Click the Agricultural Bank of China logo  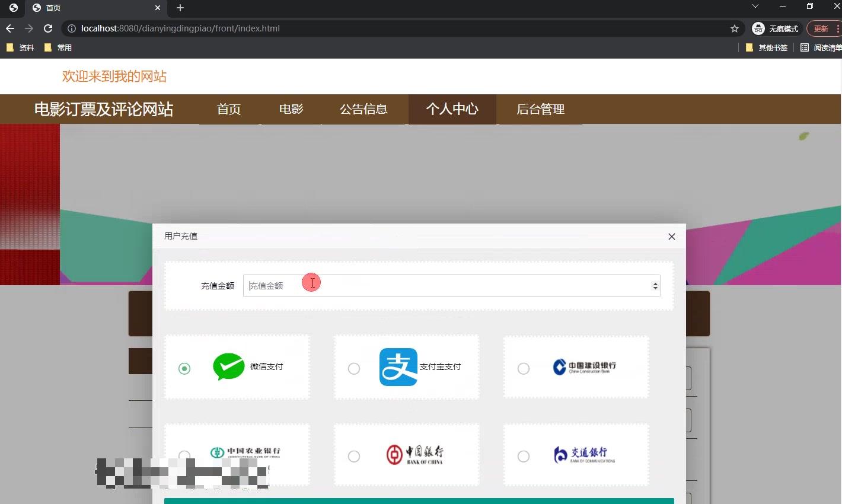[245, 453]
